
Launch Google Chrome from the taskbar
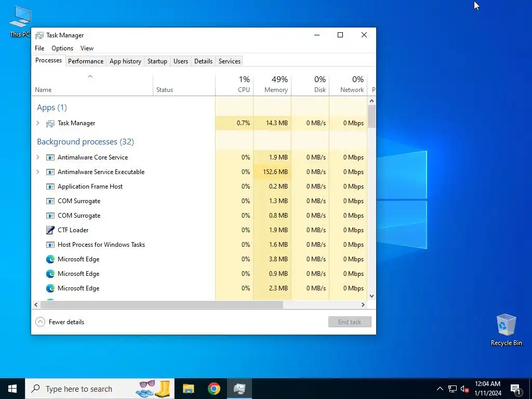pyautogui.click(x=214, y=389)
